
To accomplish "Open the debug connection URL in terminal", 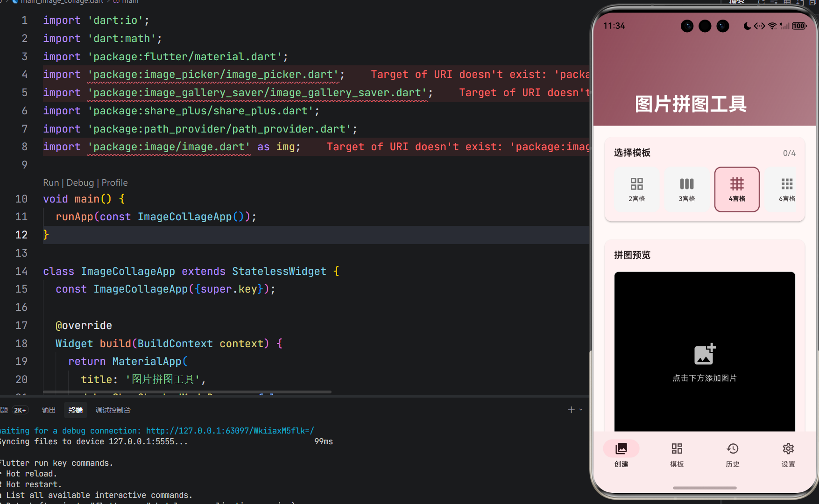I will click(x=230, y=431).
